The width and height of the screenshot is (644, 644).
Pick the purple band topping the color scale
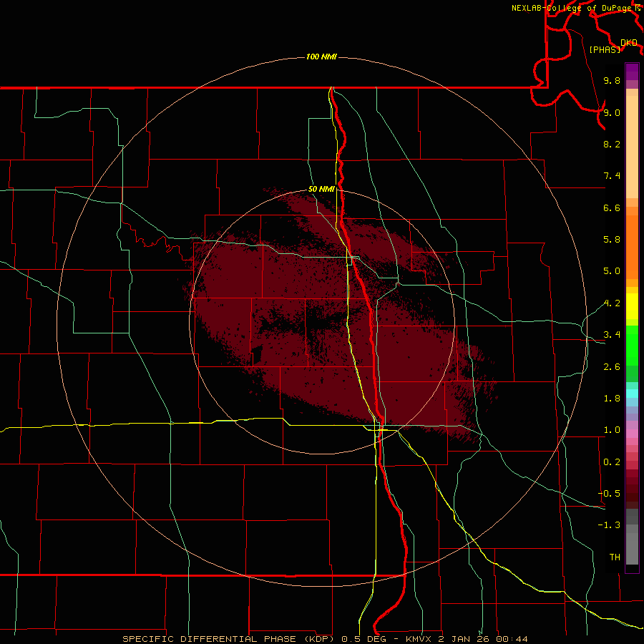click(x=632, y=72)
